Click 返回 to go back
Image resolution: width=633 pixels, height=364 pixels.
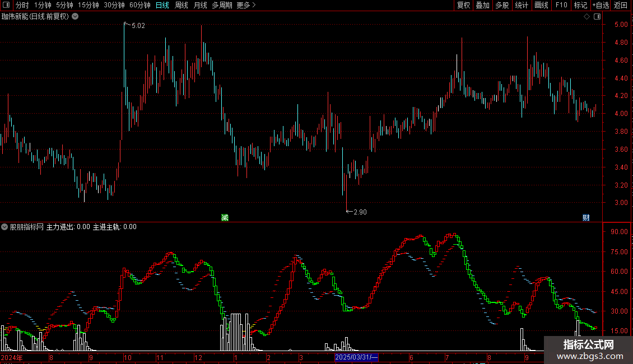[621, 5]
